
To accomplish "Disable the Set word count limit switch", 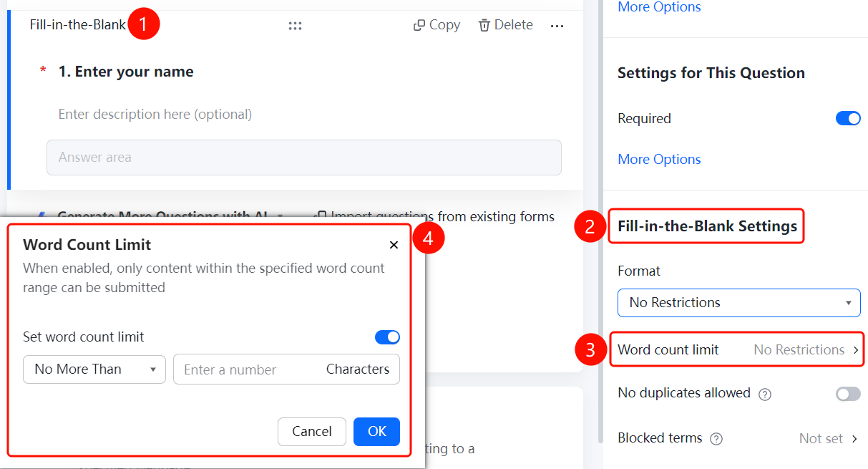I will point(387,337).
